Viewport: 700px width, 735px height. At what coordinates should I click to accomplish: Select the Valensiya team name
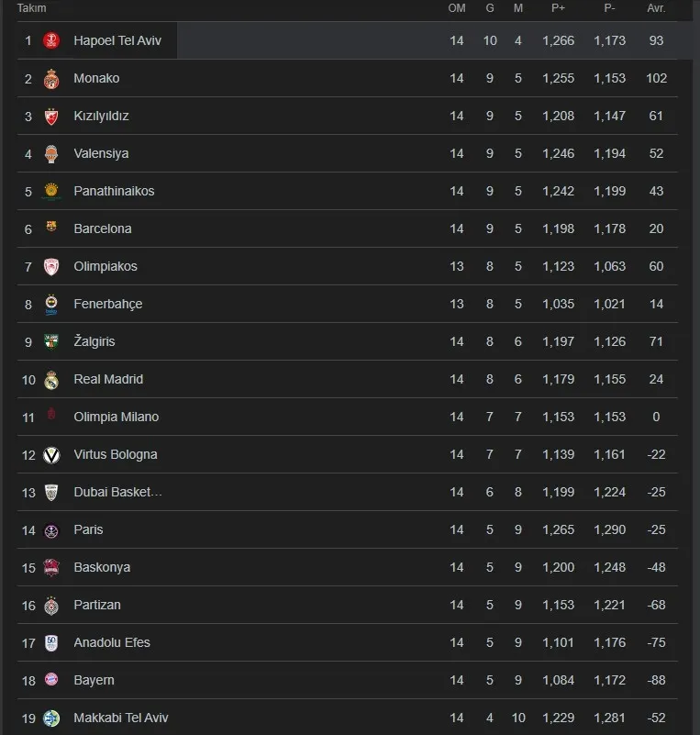click(101, 154)
